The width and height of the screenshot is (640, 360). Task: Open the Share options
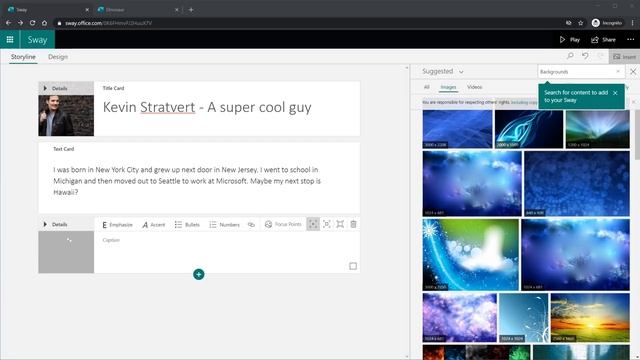click(603, 40)
